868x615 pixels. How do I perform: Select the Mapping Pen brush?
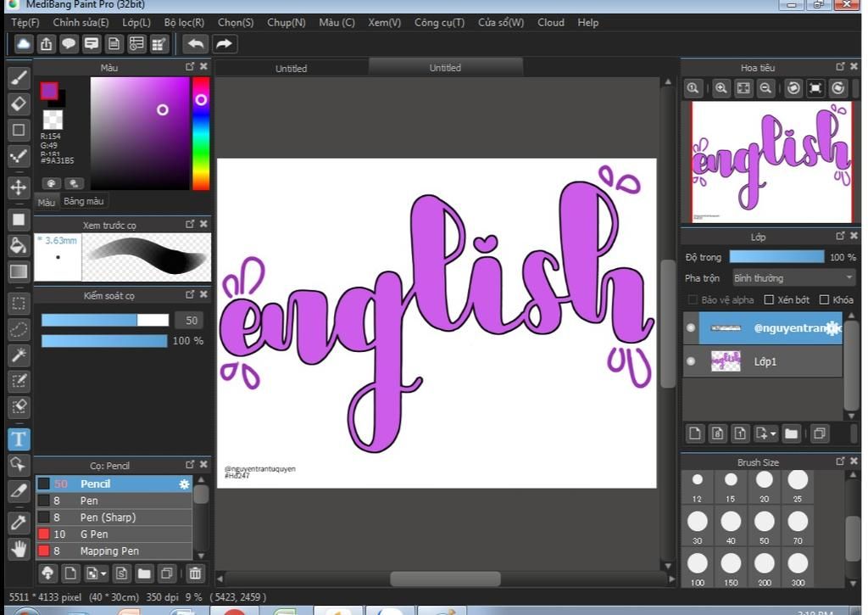tap(114, 551)
